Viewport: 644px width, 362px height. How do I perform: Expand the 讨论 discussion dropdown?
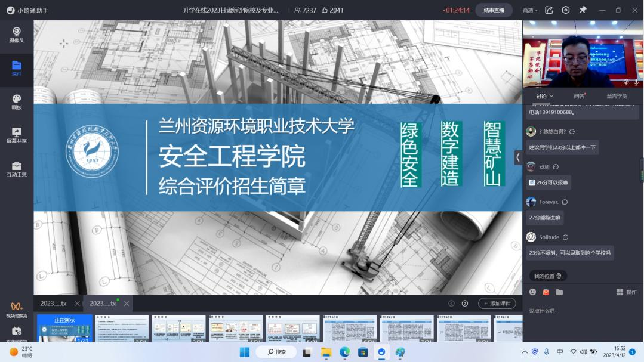544,96
